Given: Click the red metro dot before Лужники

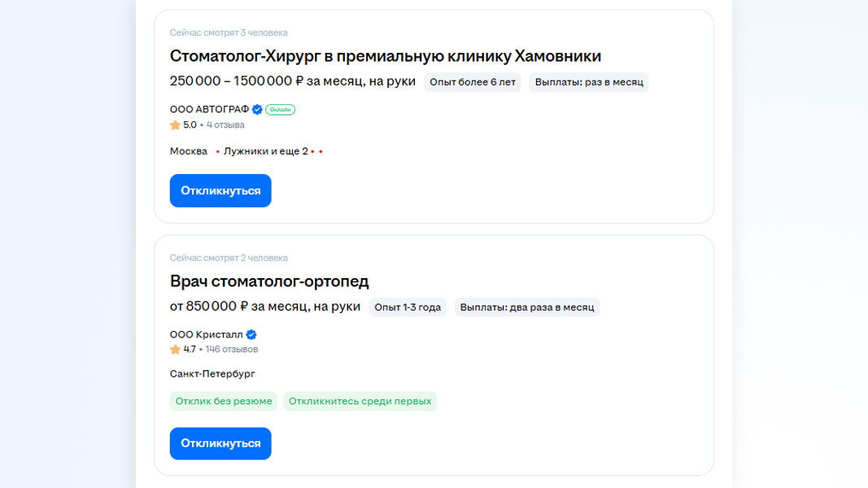Looking at the screenshot, I should click(x=217, y=152).
